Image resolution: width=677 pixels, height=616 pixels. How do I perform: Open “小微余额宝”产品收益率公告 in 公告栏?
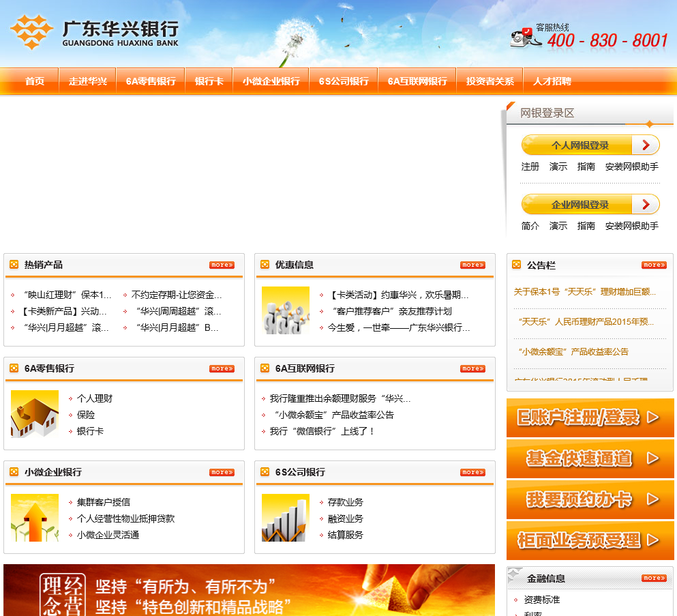573,351
